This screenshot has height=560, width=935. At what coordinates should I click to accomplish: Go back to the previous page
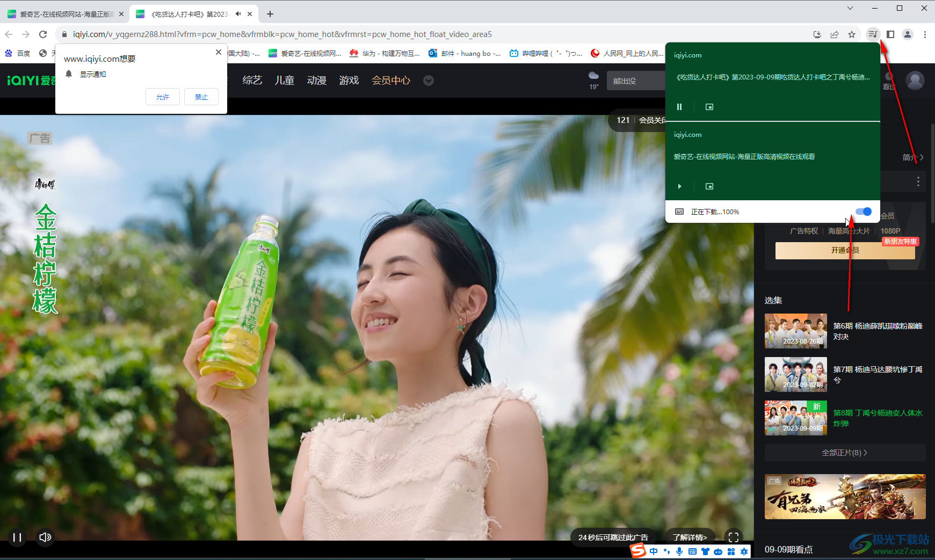(x=9, y=34)
